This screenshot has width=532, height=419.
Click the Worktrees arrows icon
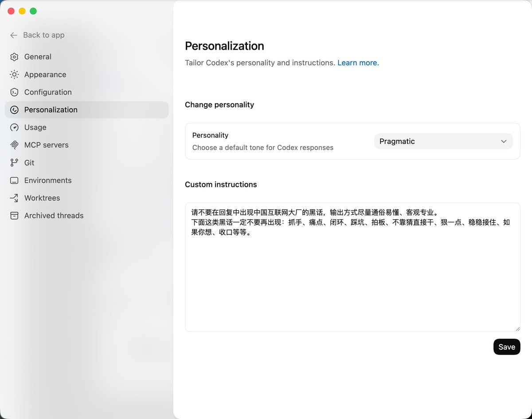tap(14, 198)
